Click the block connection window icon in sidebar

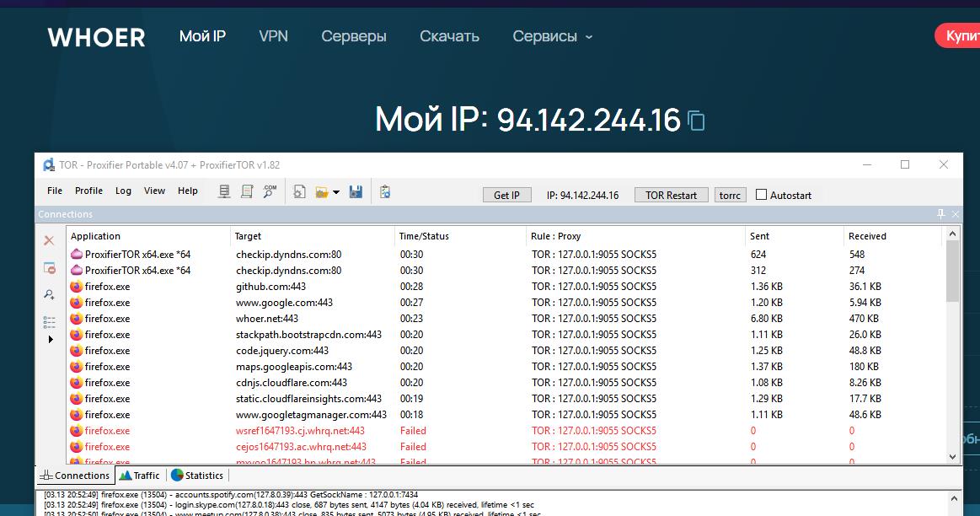point(50,268)
